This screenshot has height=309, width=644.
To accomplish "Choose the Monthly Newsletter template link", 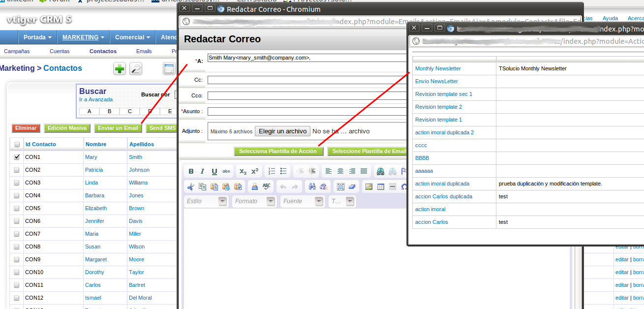I will point(438,68).
